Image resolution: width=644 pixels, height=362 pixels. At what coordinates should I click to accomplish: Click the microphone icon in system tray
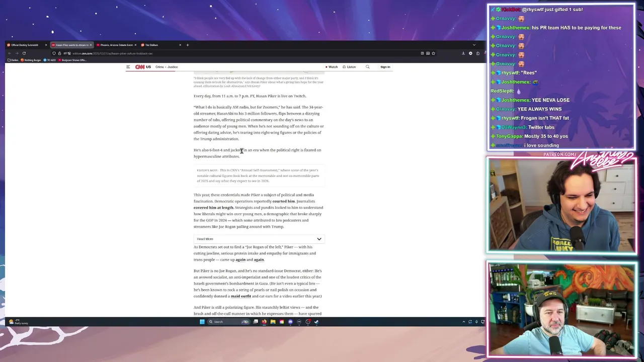(x=476, y=322)
